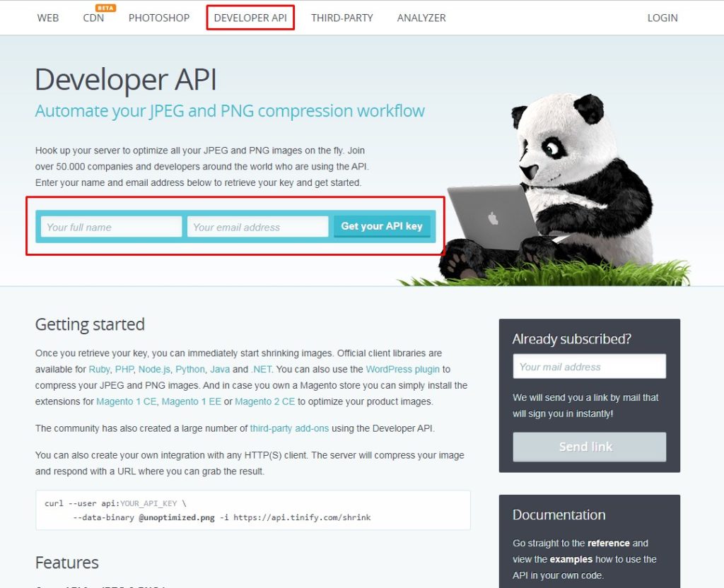The width and height of the screenshot is (724, 588).
Task: Click the curl command code block
Action: coord(253,510)
